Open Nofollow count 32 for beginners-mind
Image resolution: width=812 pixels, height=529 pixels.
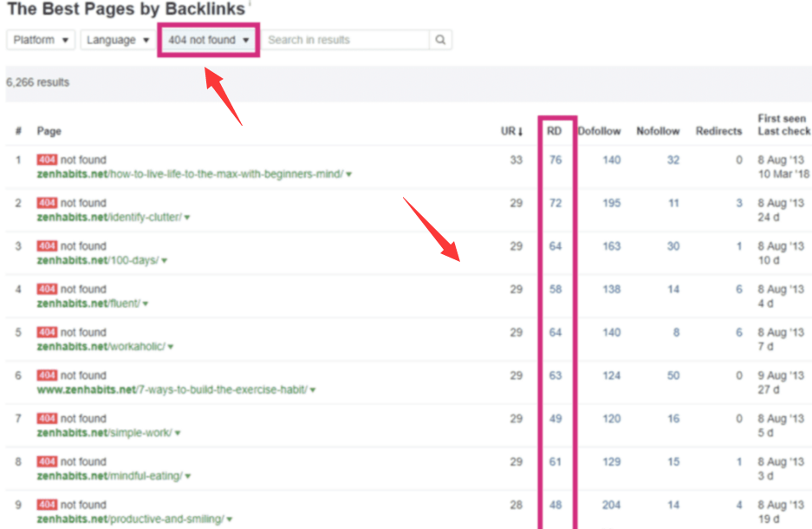[x=672, y=160]
